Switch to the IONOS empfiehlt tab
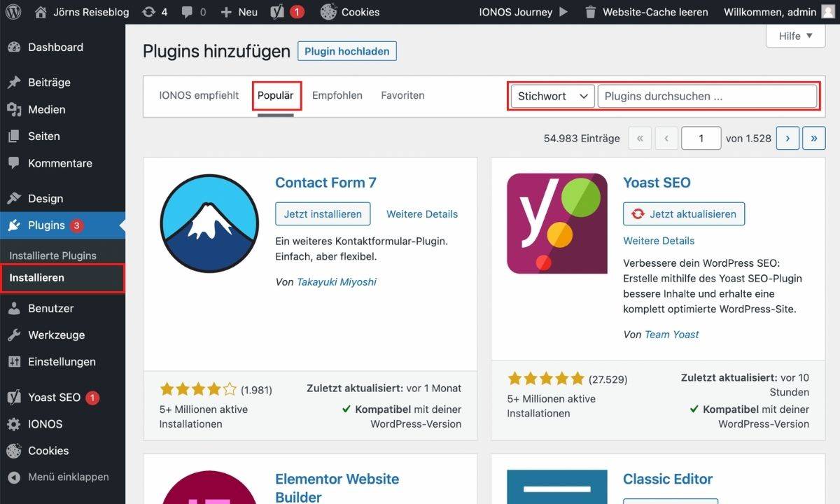 [199, 95]
